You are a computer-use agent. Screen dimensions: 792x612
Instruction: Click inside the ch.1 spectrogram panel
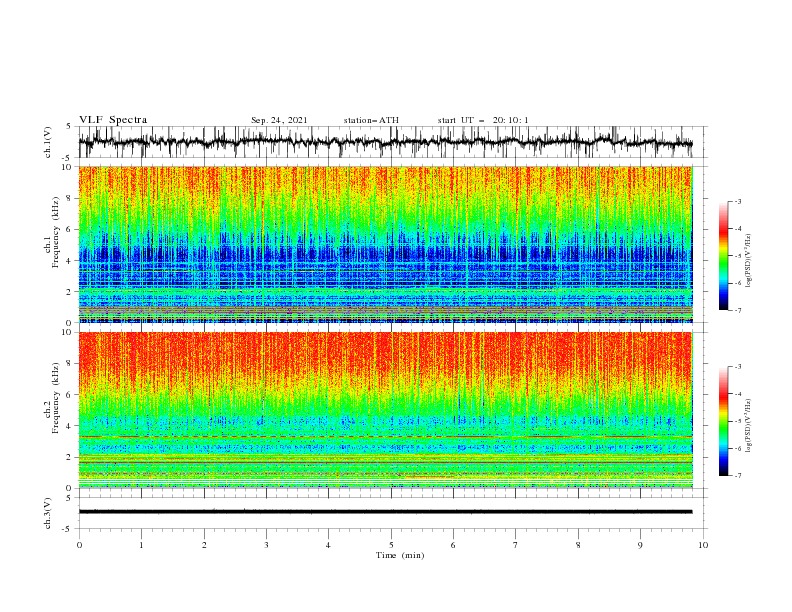pyautogui.click(x=386, y=244)
